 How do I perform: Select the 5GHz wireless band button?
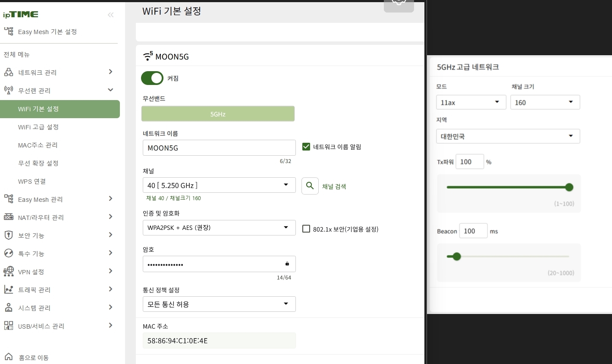tap(218, 114)
